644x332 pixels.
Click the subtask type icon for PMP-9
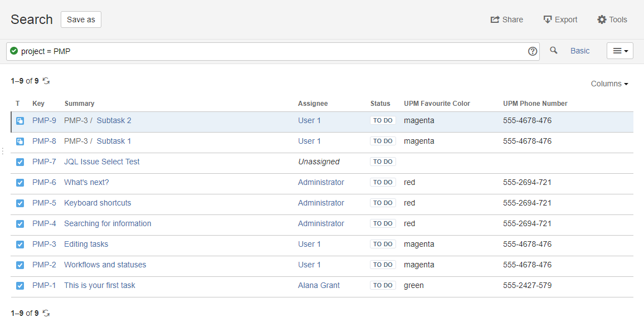pyautogui.click(x=20, y=121)
